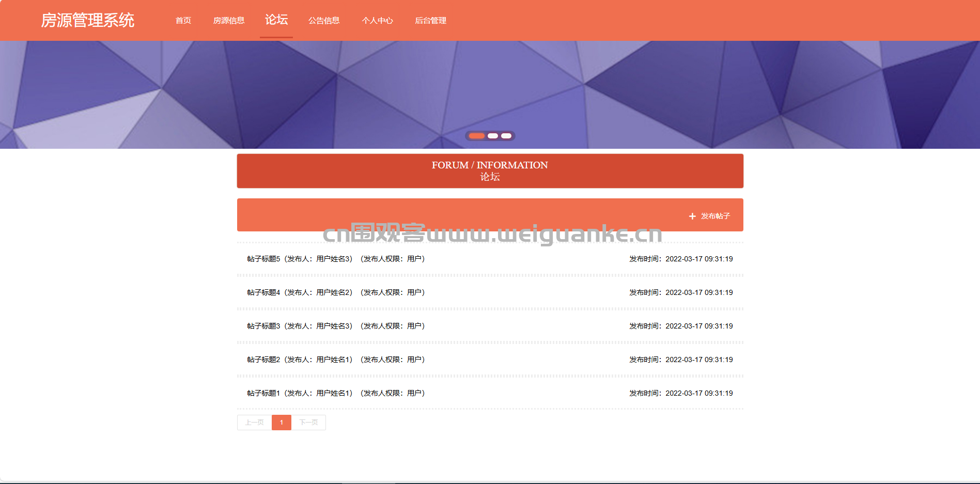Screen dimensions: 980x484
Task: Open post 帖子标题2 by 用户姓名1
Action: coord(336,360)
